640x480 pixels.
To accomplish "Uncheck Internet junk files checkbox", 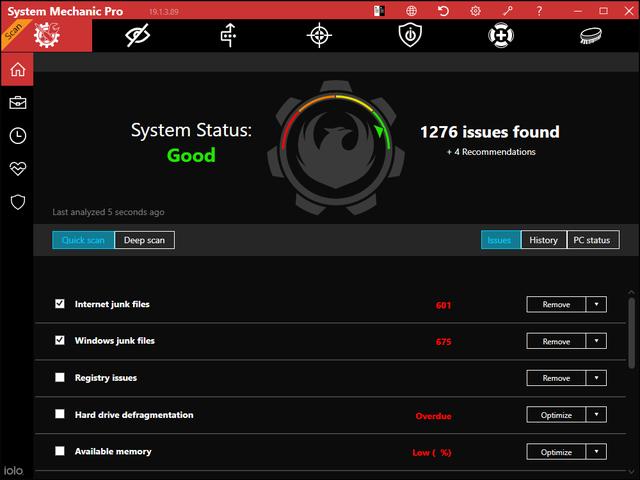I will [x=60, y=303].
